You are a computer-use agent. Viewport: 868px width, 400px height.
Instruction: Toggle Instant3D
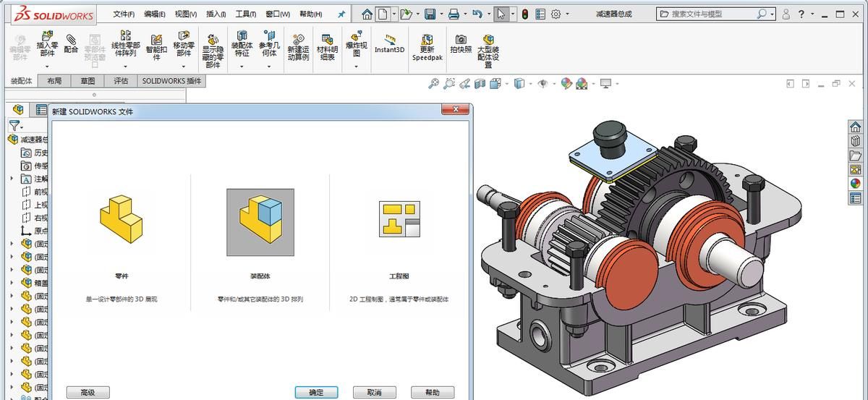tap(390, 43)
